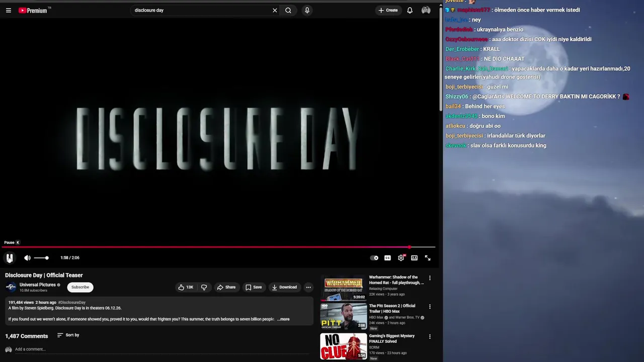This screenshot has width=644, height=362.
Task: Dislike the video with thumbs down
Action: pyautogui.click(x=204, y=287)
